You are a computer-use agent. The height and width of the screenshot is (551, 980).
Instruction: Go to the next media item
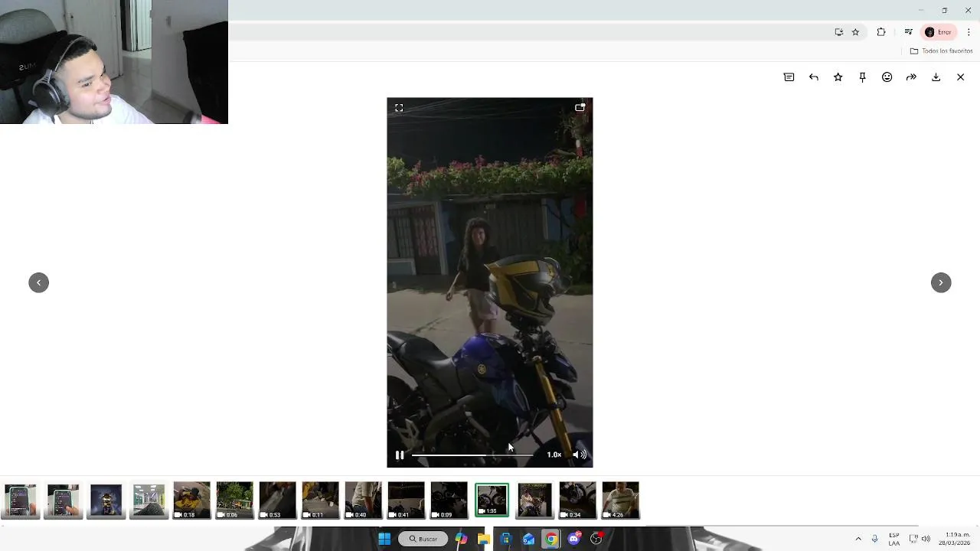pyautogui.click(x=941, y=282)
